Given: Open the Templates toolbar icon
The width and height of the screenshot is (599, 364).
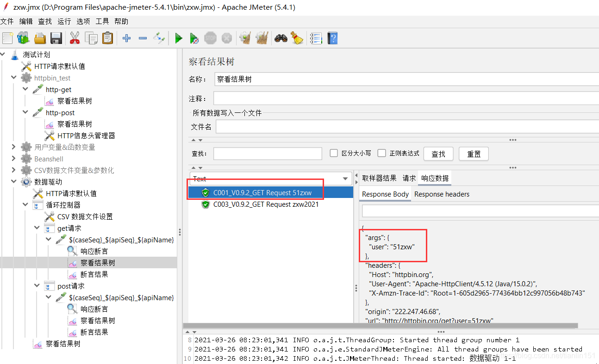Looking at the screenshot, I should pos(23,38).
